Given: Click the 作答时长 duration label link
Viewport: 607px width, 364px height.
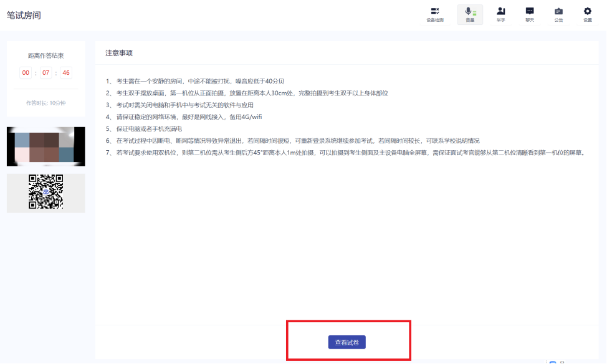Looking at the screenshot, I should [x=45, y=102].
